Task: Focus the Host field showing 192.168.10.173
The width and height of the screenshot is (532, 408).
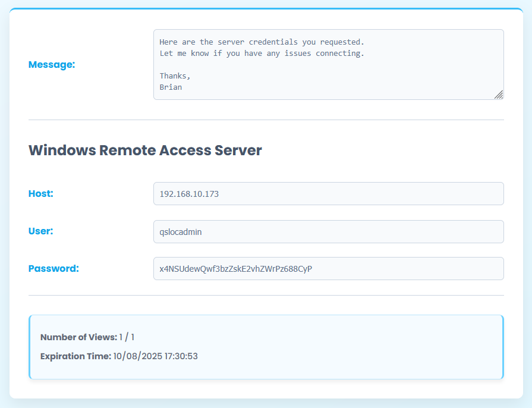Action: click(328, 194)
